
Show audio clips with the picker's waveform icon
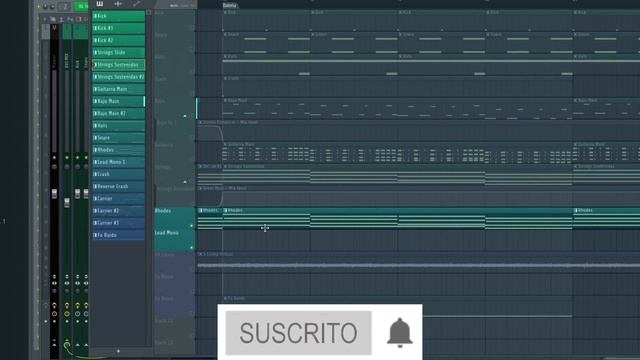[118, 4]
